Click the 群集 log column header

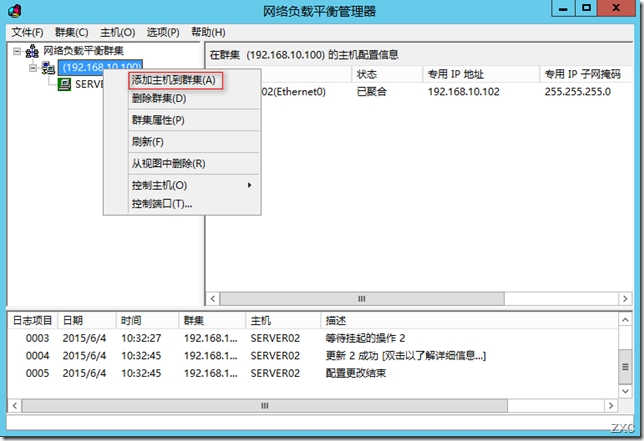coord(212,321)
